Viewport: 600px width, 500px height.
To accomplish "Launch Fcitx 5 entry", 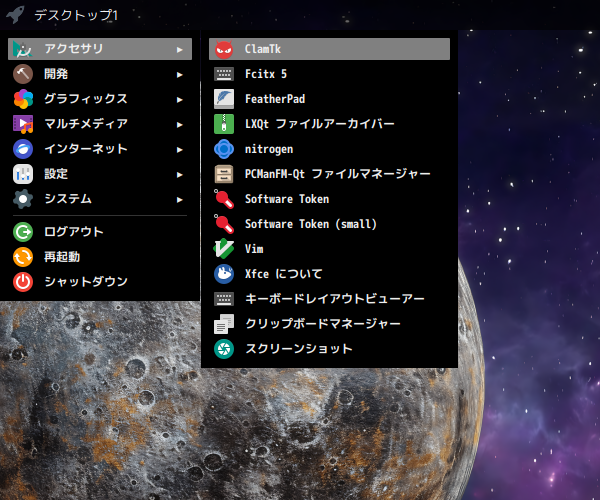I will click(x=329, y=74).
